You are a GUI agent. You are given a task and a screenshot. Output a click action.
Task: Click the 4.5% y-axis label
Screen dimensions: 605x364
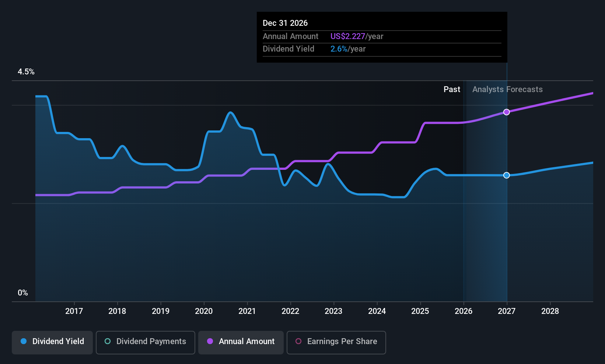point(26,72)
